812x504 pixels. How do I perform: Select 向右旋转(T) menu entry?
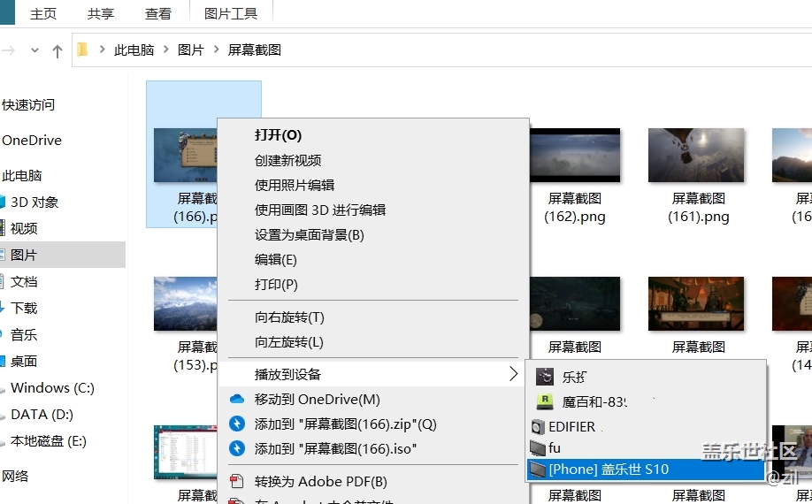coord(289,317)
